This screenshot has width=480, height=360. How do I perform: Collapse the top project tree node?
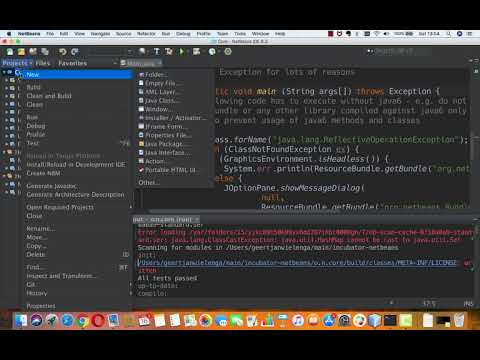[4, 72]
